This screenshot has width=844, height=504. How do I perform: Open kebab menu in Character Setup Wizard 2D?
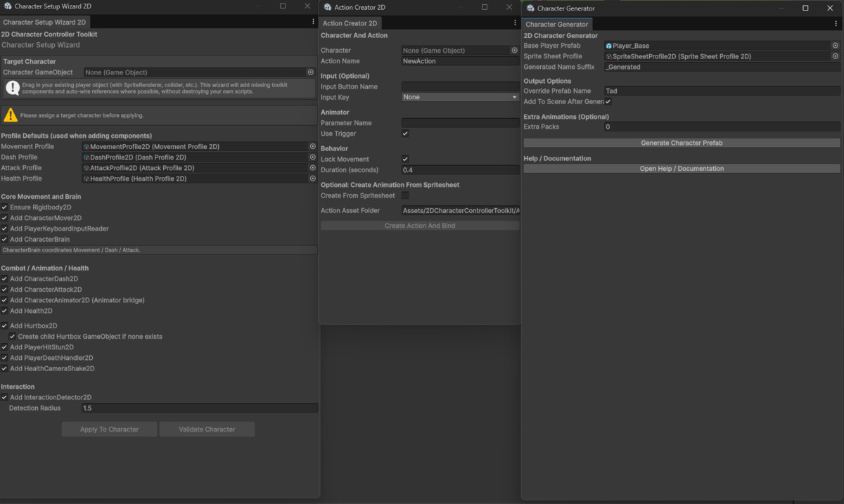coord(314,22)
